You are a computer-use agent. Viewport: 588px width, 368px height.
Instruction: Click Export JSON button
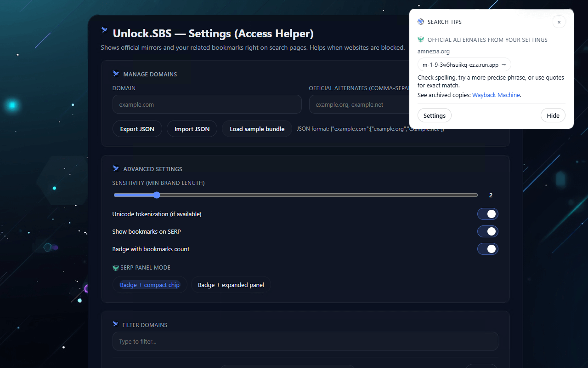tap(137, 129)
